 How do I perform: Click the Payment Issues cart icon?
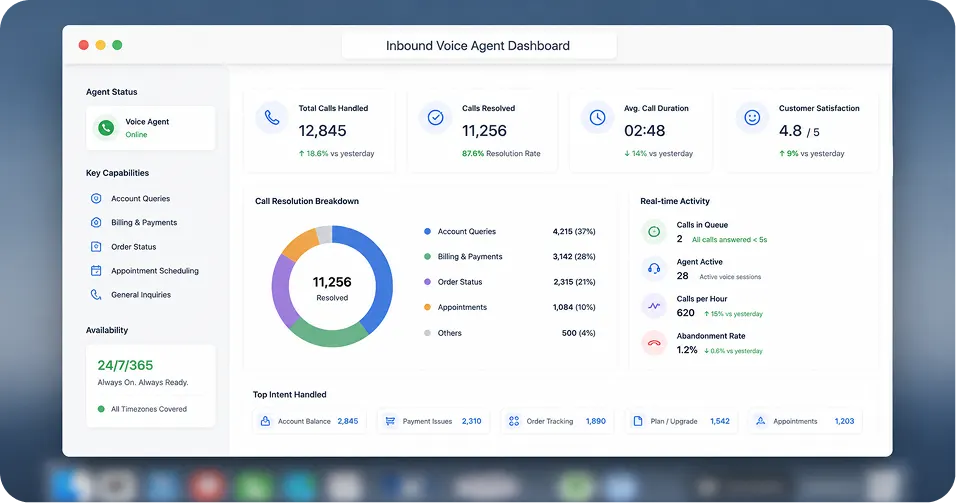390,421
